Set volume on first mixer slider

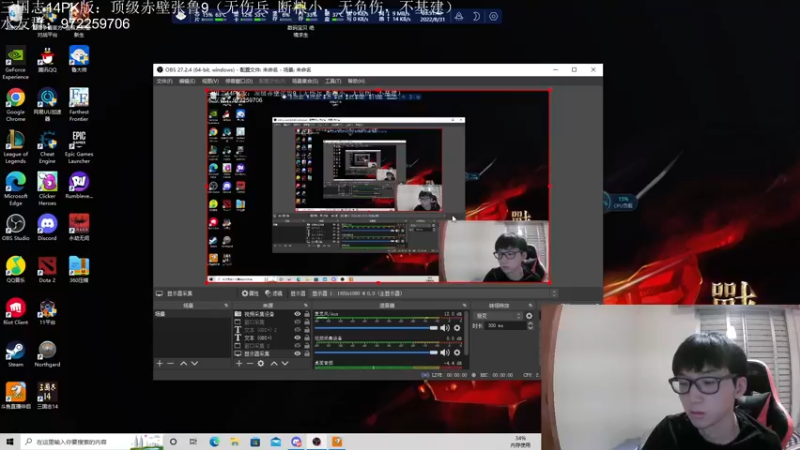point(376,328)
